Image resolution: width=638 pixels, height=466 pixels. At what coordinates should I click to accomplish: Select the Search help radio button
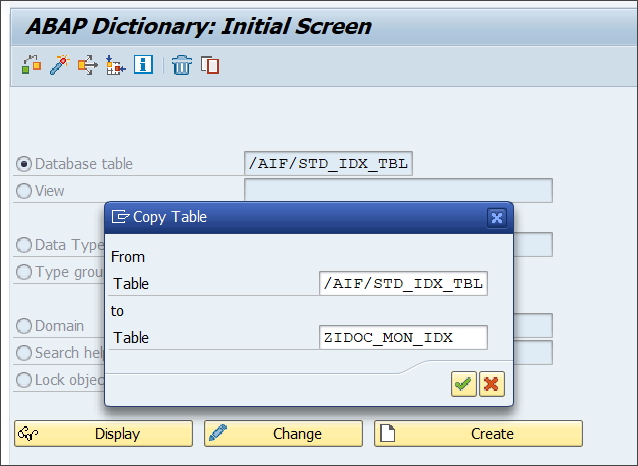click(24, 352)
